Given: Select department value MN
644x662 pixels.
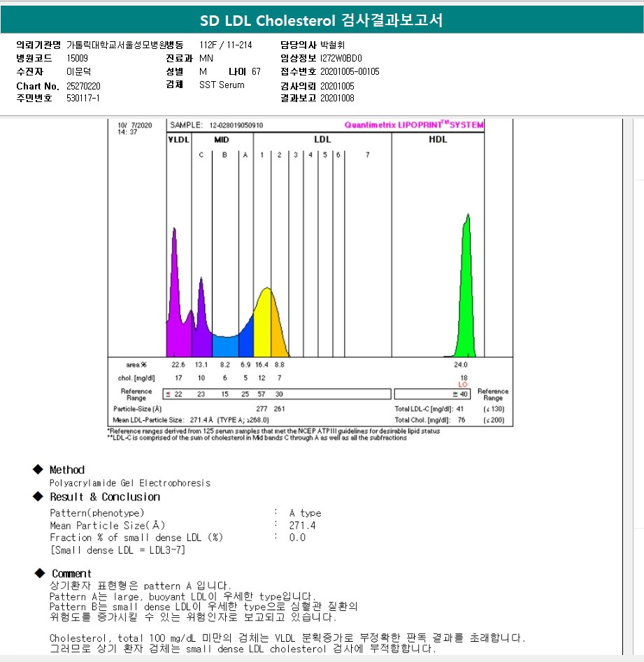Looking at the screenshot, I should (206, 58).
